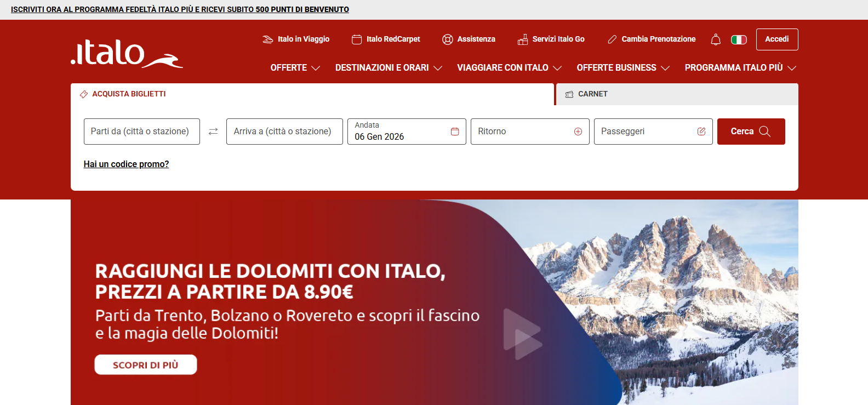The image size is (868, 405).
Task: Click the Italo logo
Action: (x=127, y=54)
